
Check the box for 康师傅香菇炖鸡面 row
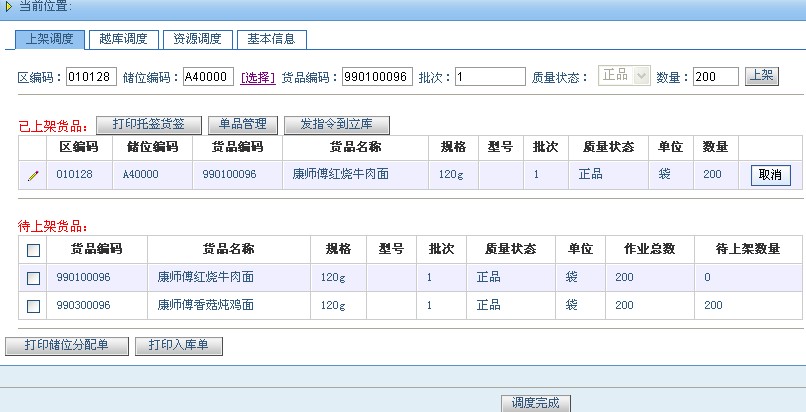pyautogui.click(x=33, y=306)
